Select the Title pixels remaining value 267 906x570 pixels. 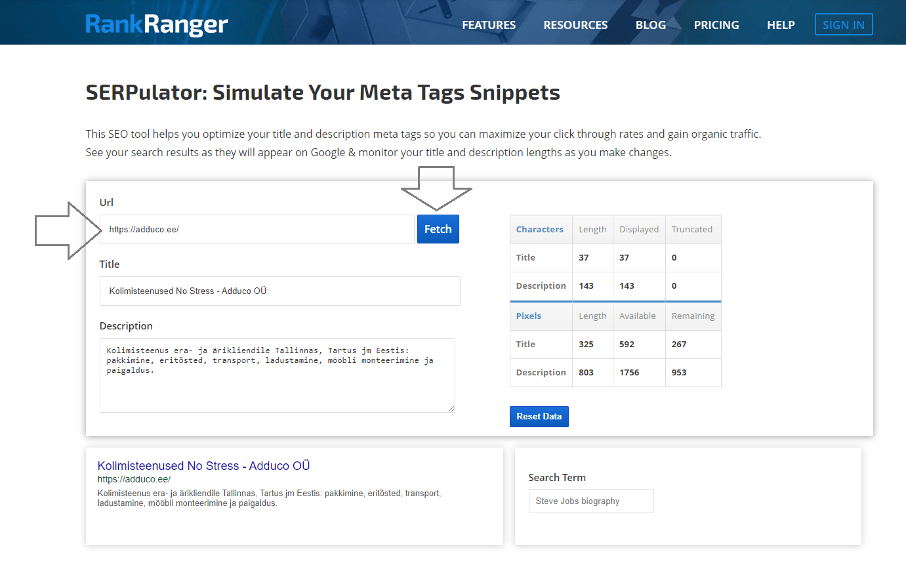click(679, 344)
